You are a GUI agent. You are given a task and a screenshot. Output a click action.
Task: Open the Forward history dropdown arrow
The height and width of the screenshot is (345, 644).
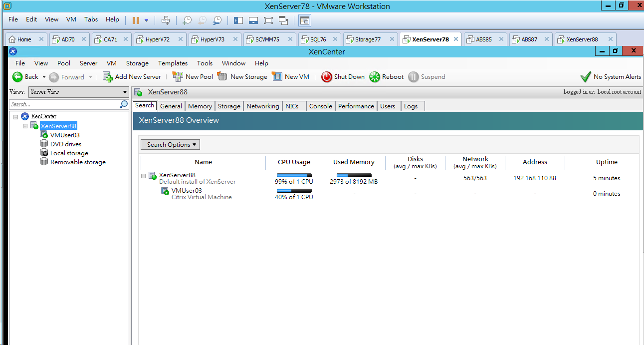point(90,77)
